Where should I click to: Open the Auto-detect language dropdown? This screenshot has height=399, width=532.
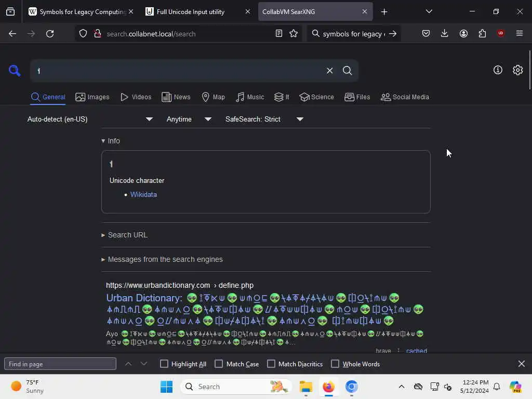coord(90,119)
